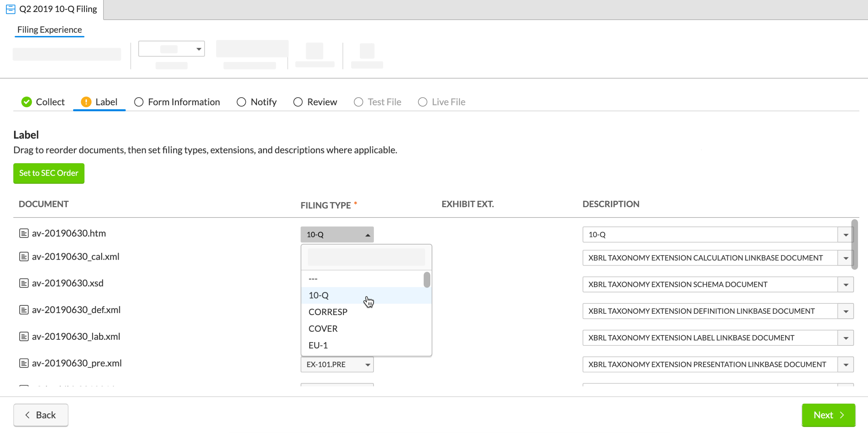Viewport: 868px width, 433px height.
Task: Click the document icon beside av-20190630_cal.xml
Action: click(24, 256)
